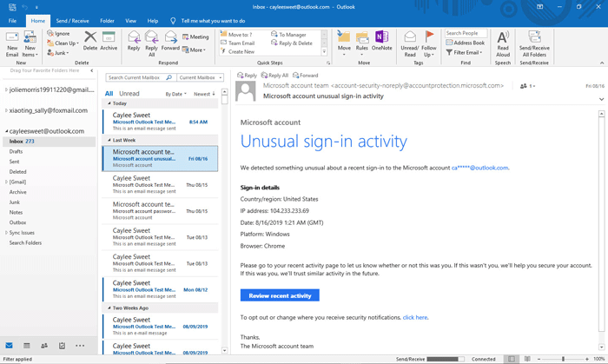This screenshot has height=364, width=608.
Task: Click the Read Aloud speech icon
Action: click(503, 43)
